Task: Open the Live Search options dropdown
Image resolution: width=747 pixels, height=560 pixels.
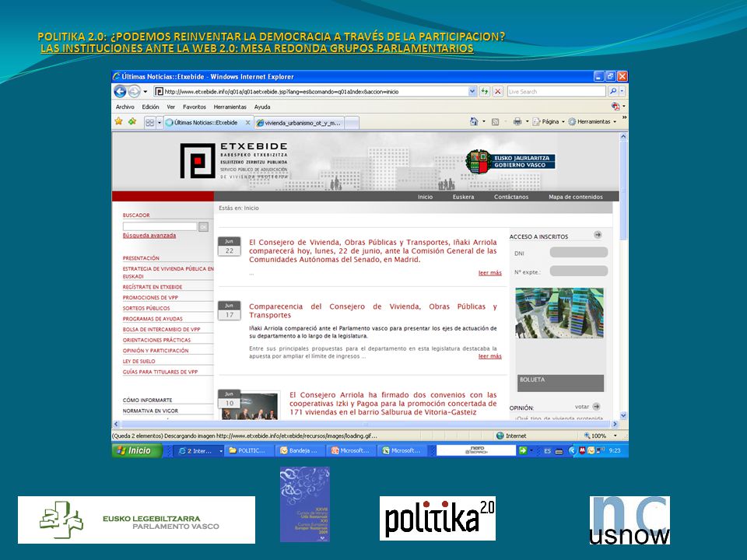Action: tap(622, 92)
